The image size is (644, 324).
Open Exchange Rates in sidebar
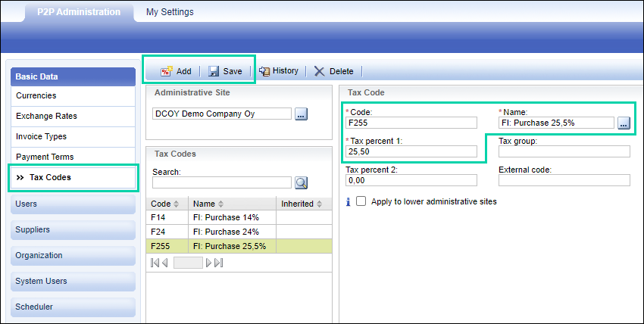[x=46, y=116]
